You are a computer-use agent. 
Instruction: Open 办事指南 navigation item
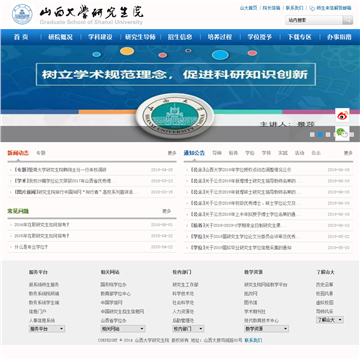click(339, 37)
